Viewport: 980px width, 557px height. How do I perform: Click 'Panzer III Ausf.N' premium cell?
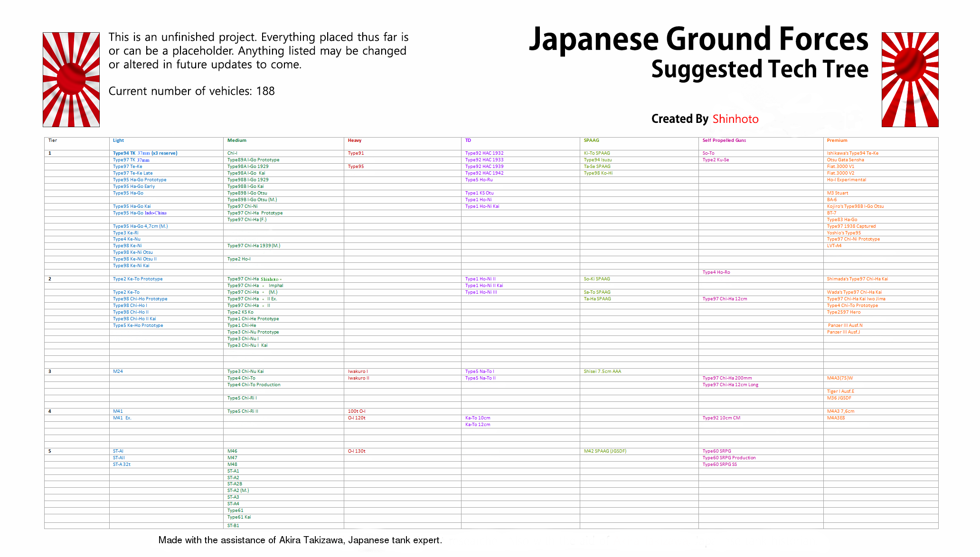click(x=845, y=325)
